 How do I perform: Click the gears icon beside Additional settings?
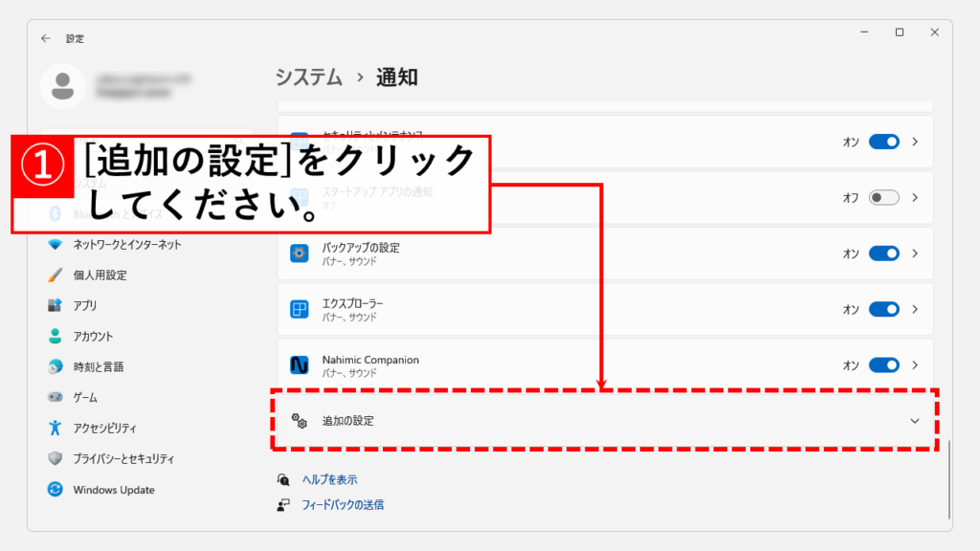pyautogui.click(x=300, y=421)
